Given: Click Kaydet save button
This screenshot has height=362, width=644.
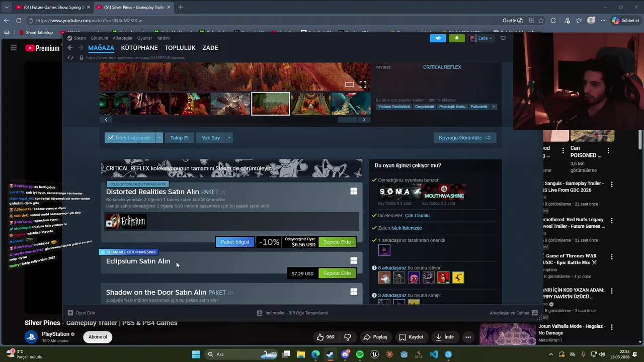Looking at the screenshot, I should pyautogui.click(x=411, y=337).
